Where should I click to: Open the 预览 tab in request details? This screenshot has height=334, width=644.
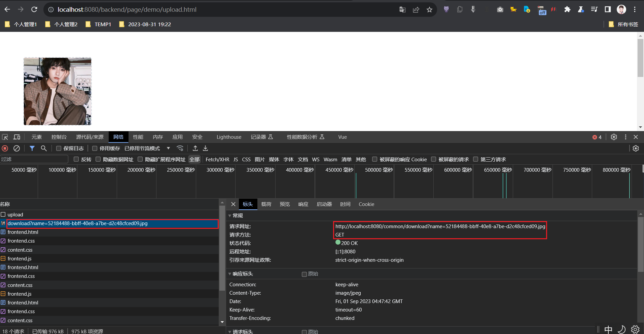(285, 204)
